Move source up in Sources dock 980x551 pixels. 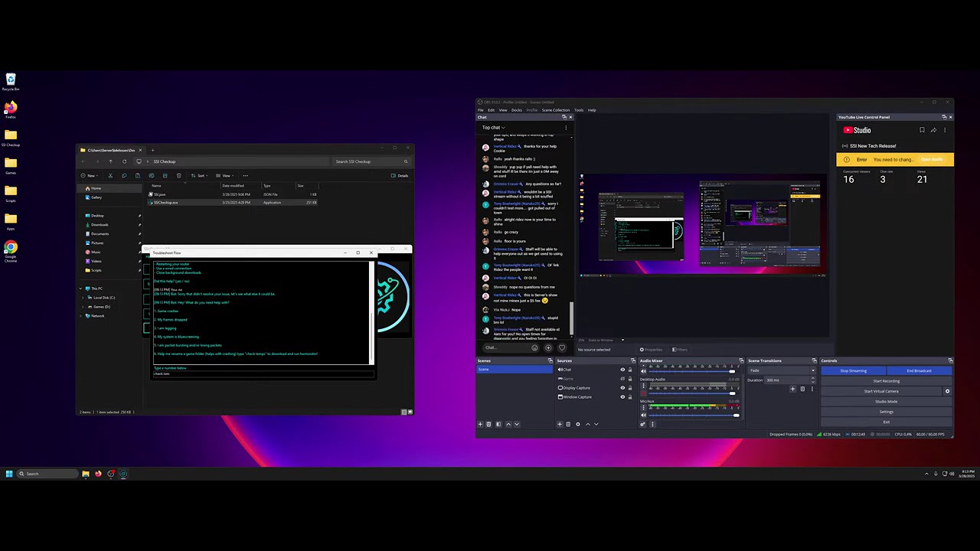tap(588, 424)
